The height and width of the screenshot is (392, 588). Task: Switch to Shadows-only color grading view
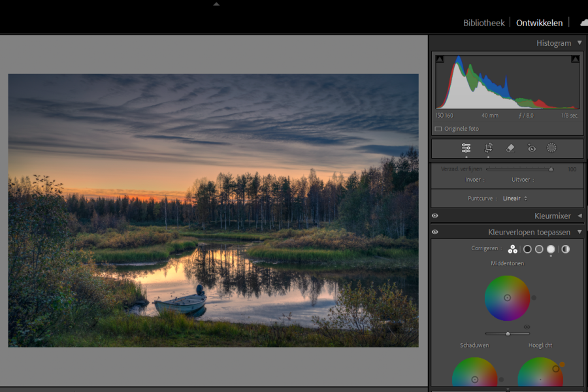[527, 249]
